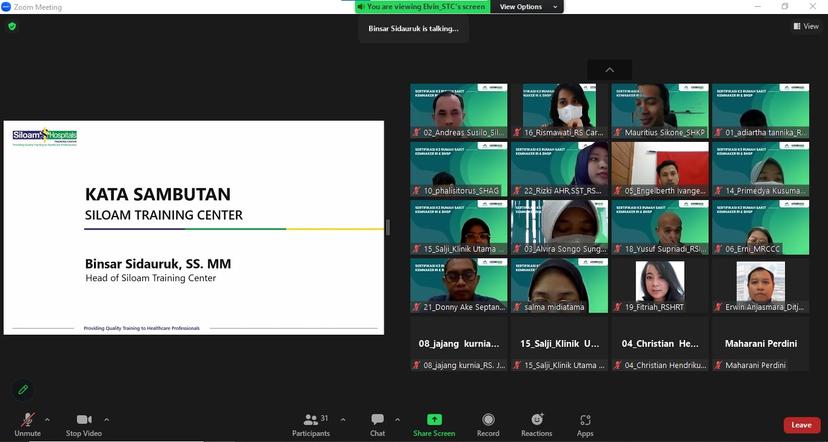
Task: Click the muted mic icon on 08_jajang kurnia
Action: pyautogui.click(x=417, y=365)
